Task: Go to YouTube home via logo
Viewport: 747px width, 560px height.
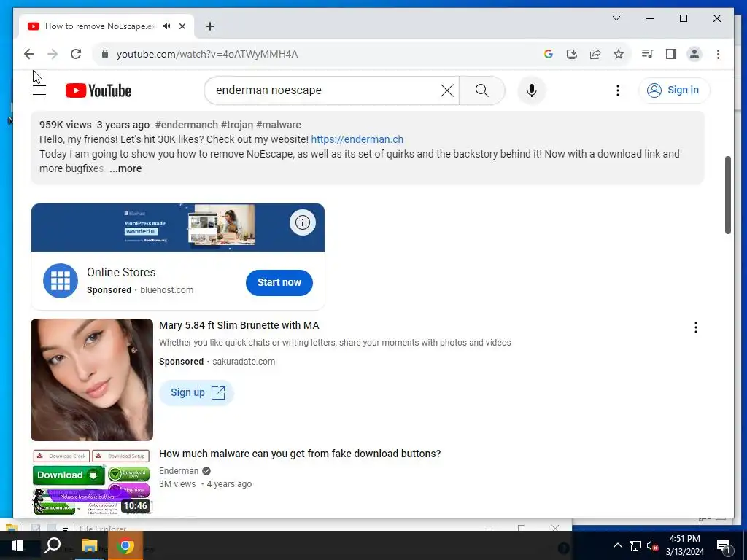Action: click(x=98, y=90)
